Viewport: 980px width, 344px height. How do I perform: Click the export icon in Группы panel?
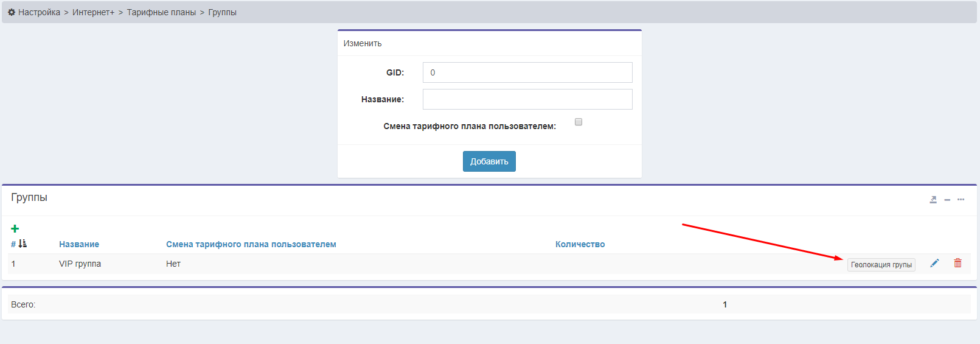point(933,200)
